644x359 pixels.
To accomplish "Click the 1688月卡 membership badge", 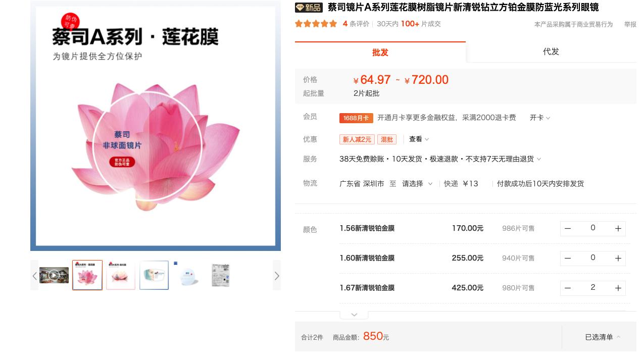I will pos(356,118).
